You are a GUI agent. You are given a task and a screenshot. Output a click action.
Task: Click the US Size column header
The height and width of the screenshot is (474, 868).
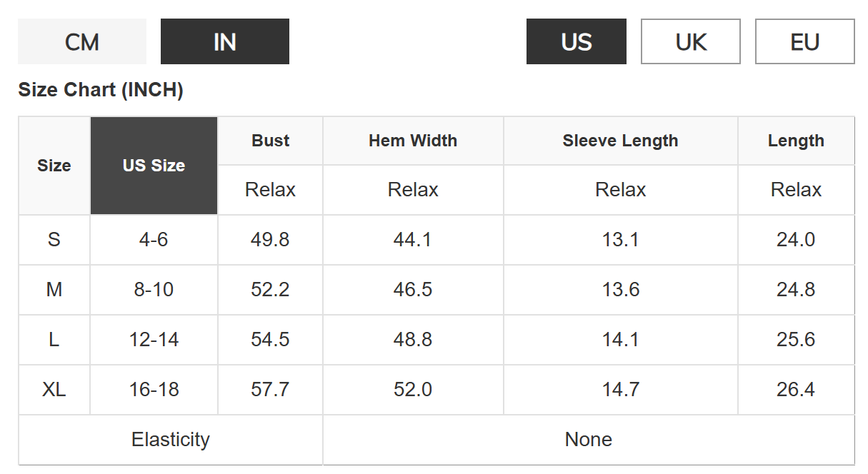pos(154,166)
